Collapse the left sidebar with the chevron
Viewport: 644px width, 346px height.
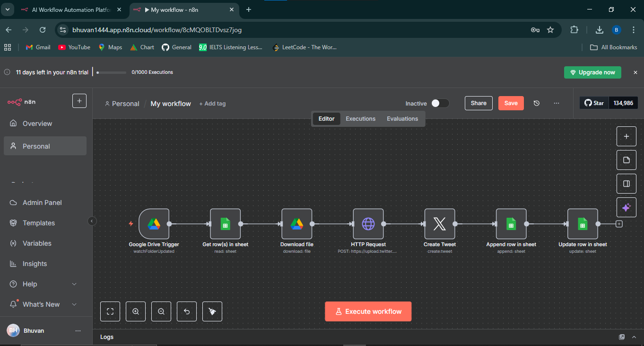tap(92, 221)
